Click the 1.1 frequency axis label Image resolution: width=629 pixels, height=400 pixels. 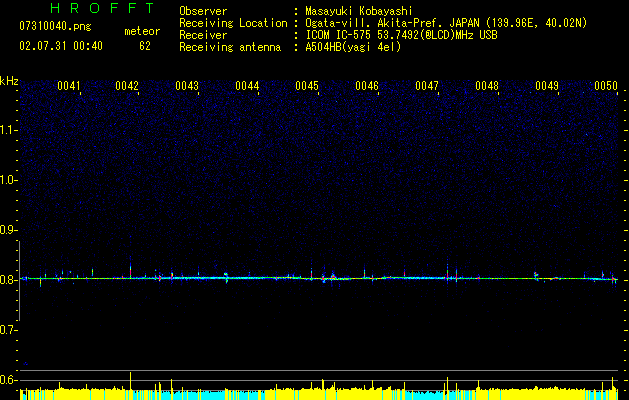[7, 130]
